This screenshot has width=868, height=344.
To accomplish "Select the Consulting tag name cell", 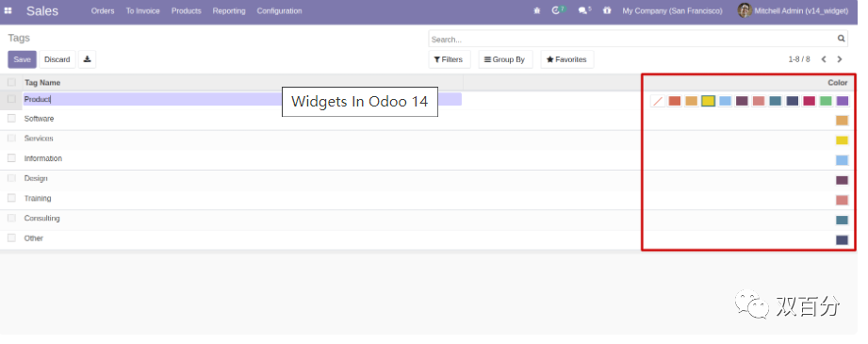I will 41,219.
